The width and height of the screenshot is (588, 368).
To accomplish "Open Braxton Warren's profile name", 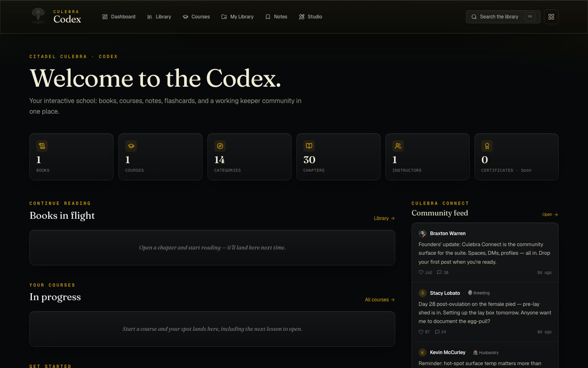I will (x=448, y=233).
